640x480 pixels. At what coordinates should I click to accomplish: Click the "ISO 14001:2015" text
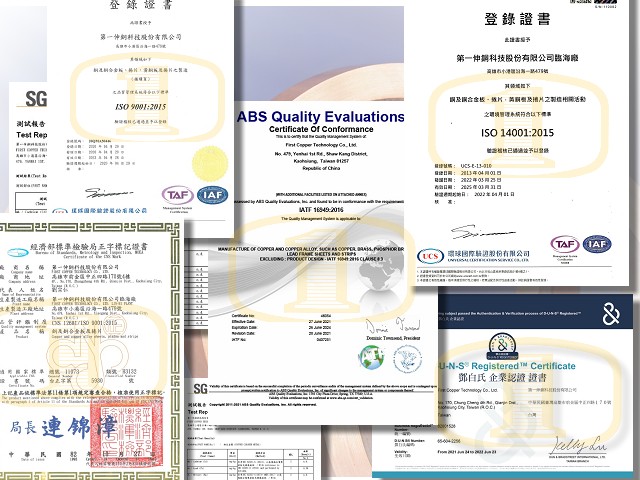pos(517,133)
